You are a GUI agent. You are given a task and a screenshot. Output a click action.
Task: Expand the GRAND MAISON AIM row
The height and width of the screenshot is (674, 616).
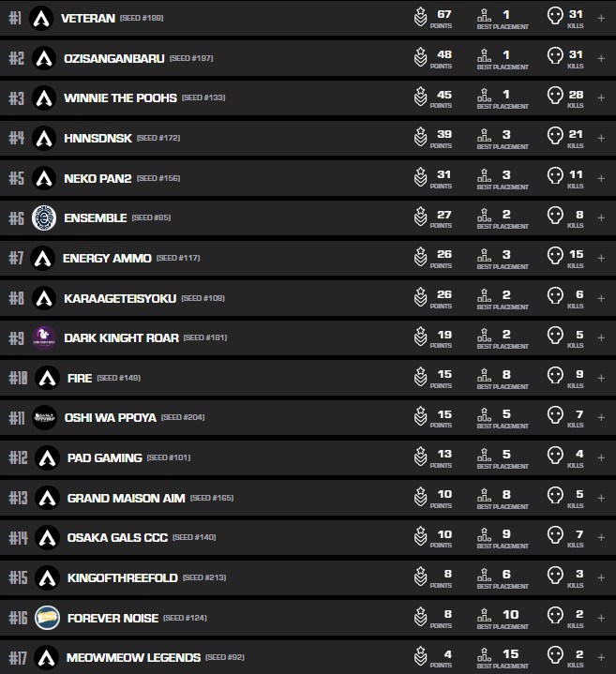click(x=601, y=498)
